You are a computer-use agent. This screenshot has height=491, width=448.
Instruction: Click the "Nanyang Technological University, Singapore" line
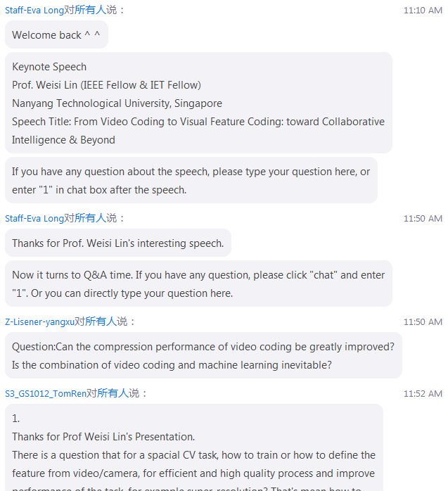pyautogui.click(x=117, y=103)
